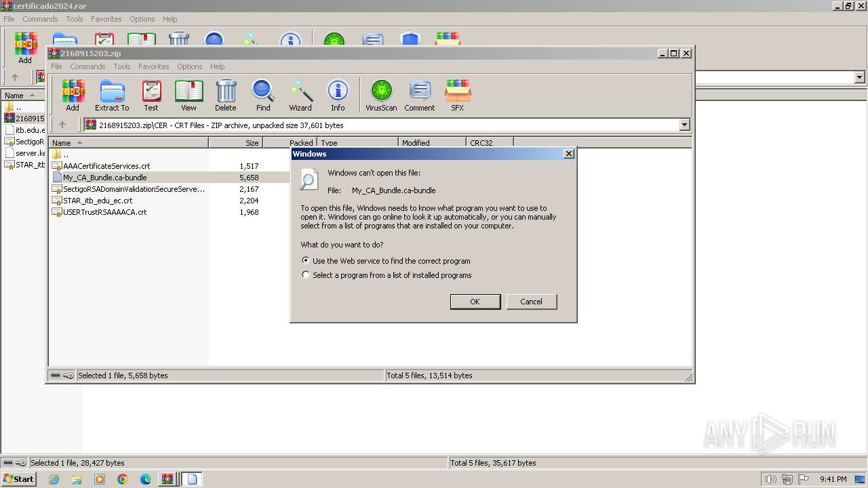Screen dimensions: 868x488
Task: Open Find tool in zip window
Action: [263, 95]
